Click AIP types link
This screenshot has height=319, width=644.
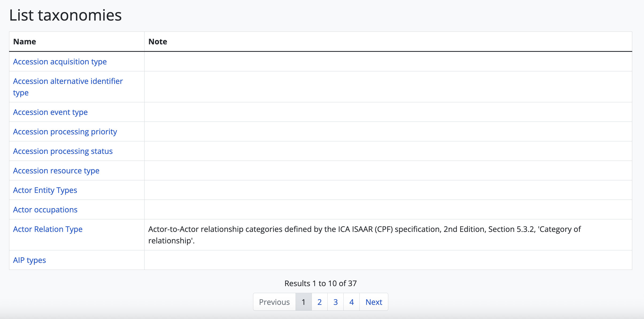(29, 260)
